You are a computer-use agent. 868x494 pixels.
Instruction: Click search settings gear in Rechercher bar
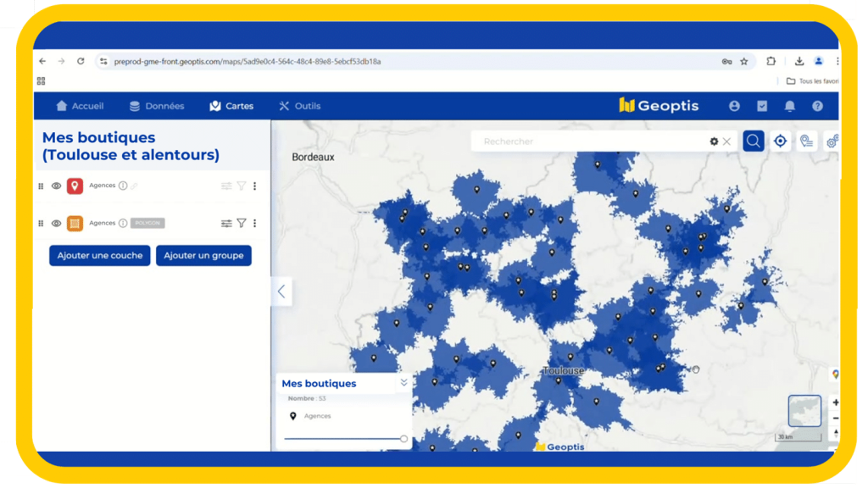click(x=714, y=142)
